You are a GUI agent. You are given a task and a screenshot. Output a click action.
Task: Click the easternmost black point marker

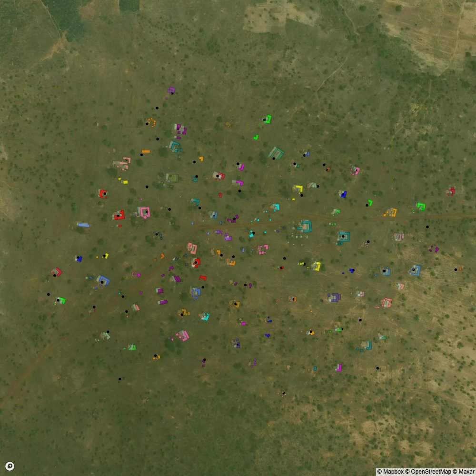click(x=456, y=269)
